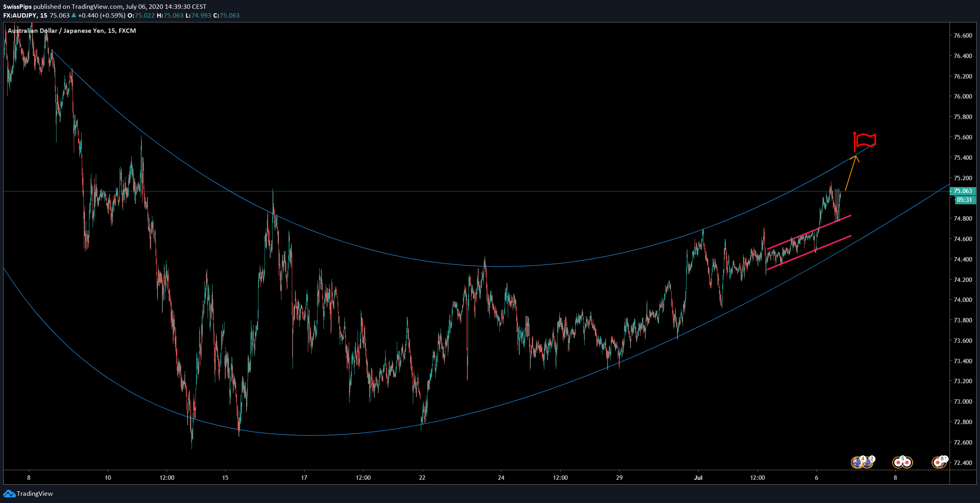
Task: Click the 05:31 bar countdown label
Action: click(964, 200)
